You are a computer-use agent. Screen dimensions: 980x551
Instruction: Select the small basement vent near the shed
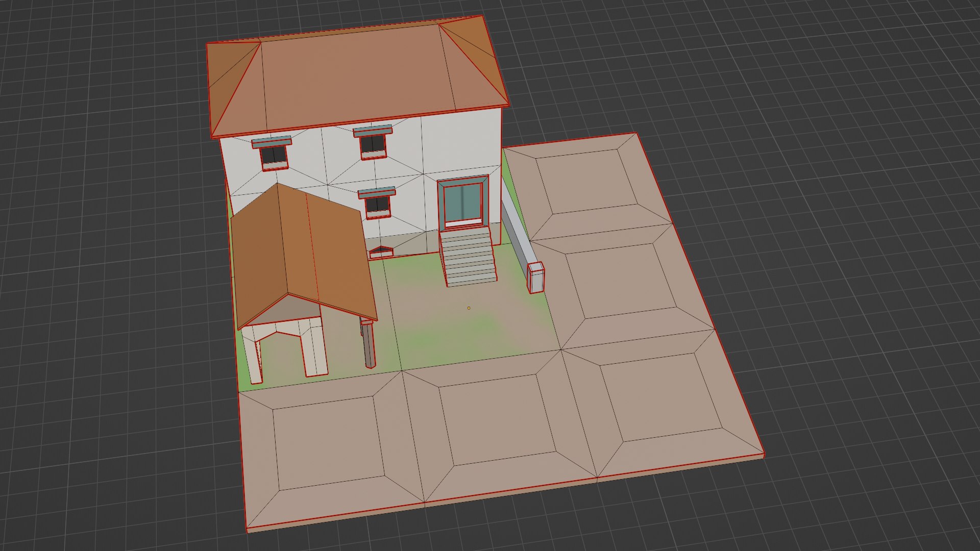pyautogui.click(x=381, y=252)
